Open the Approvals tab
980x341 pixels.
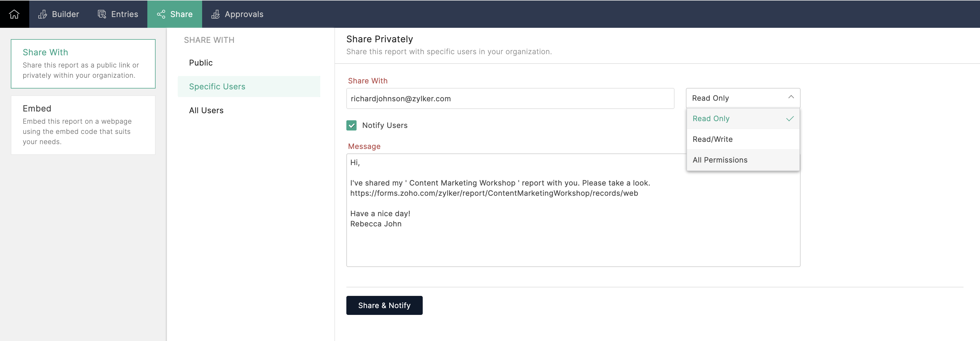(244, 14)
